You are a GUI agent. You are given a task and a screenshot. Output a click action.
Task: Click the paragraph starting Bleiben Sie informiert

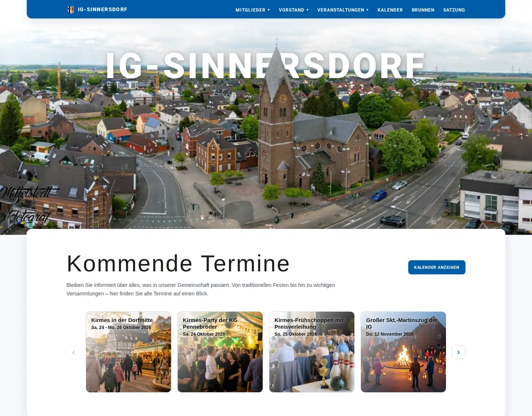pyautogui.click(x=201, y=289)
